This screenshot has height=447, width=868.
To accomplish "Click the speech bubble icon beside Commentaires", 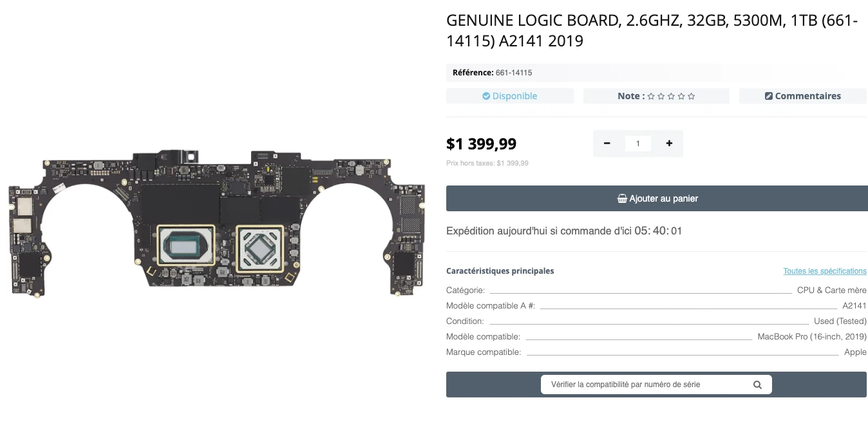I will 768,95.
